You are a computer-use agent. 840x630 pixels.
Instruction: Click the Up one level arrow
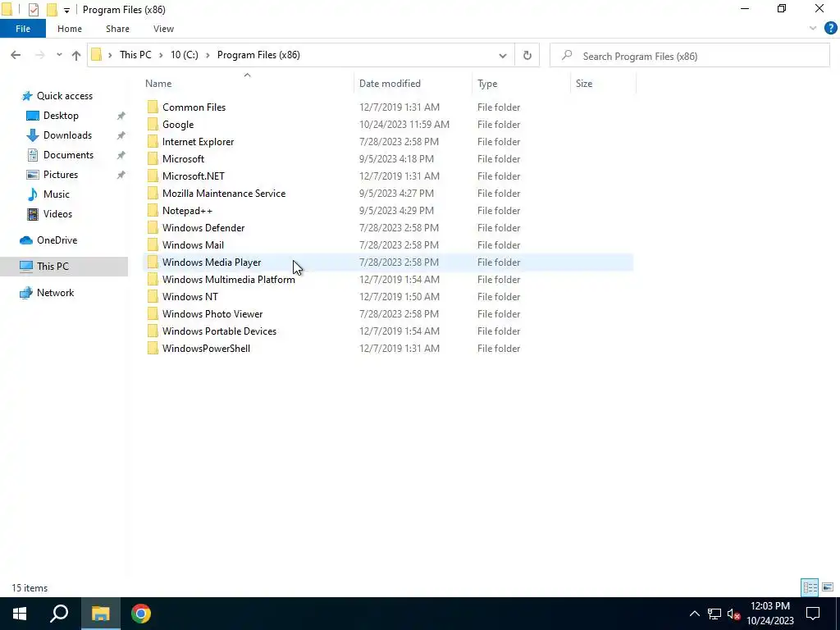click(x=76, y=55)
